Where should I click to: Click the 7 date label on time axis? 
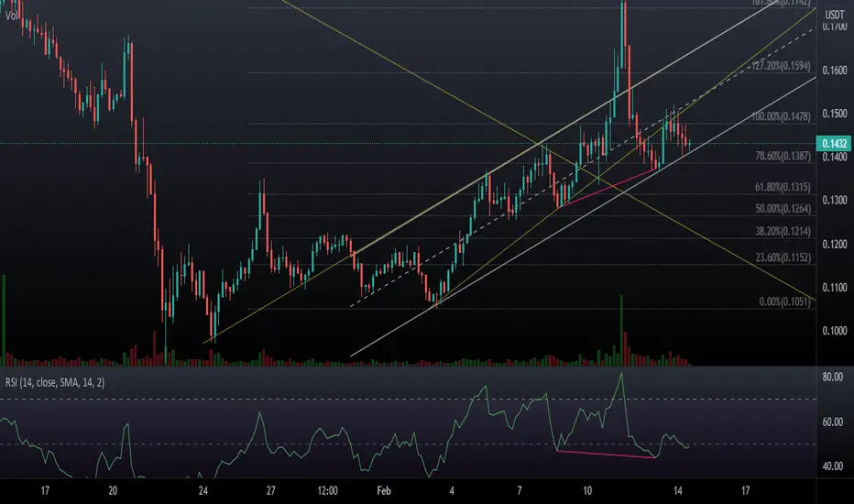tap(520, 491)
